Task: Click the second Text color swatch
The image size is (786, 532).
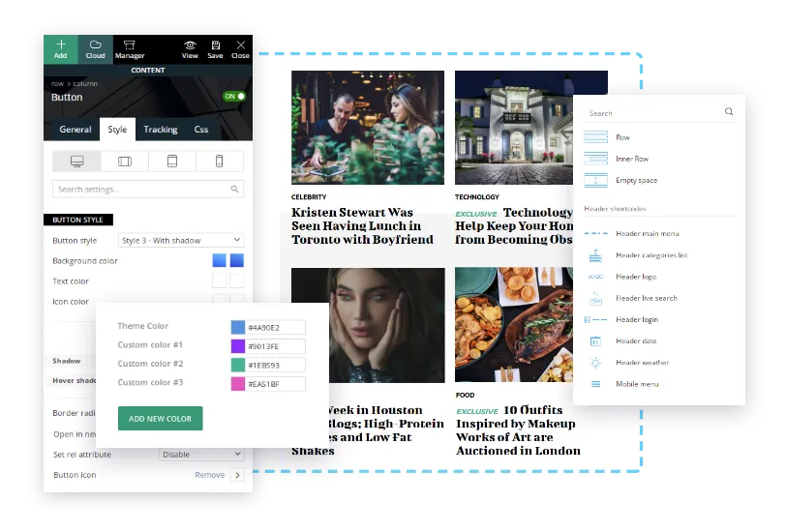Action: 236,281
